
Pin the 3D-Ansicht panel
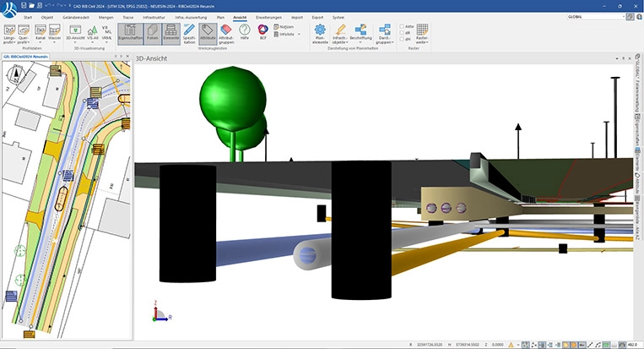coord(623,58)
